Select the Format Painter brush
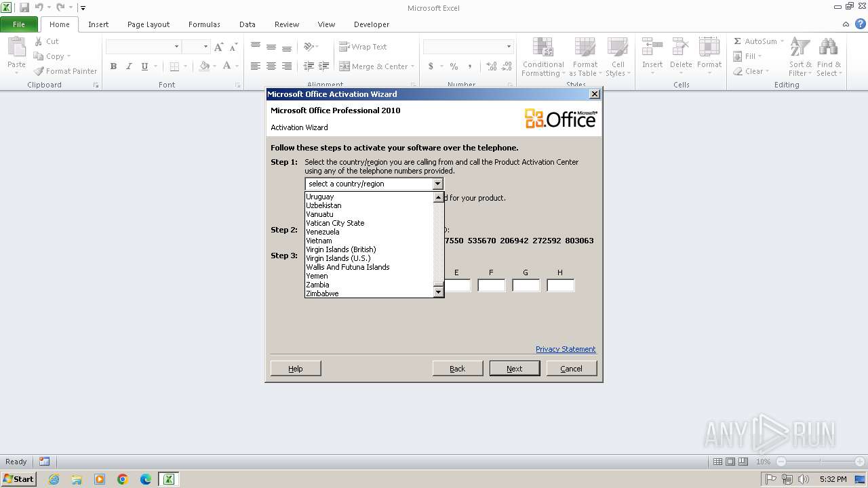This screenshot has height=488, width=868. [39, 71]
